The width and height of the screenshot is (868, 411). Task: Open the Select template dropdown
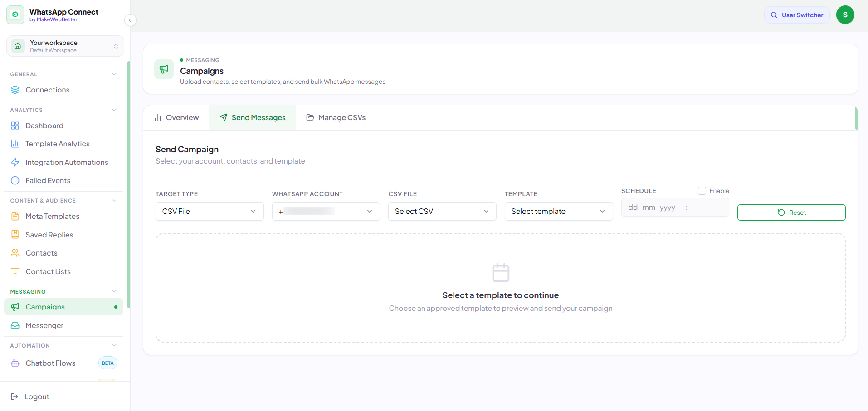[x=559, y=211]
